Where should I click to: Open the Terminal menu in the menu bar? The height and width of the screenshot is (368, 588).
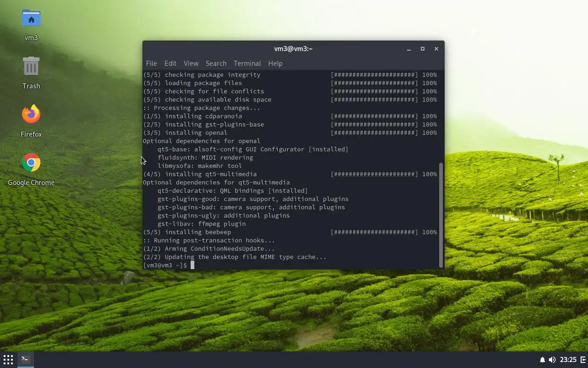coord(247,63)
